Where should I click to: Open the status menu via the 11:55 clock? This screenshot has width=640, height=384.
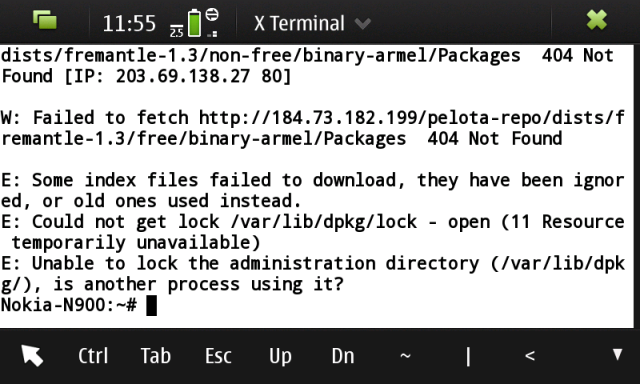click(129, 23)
